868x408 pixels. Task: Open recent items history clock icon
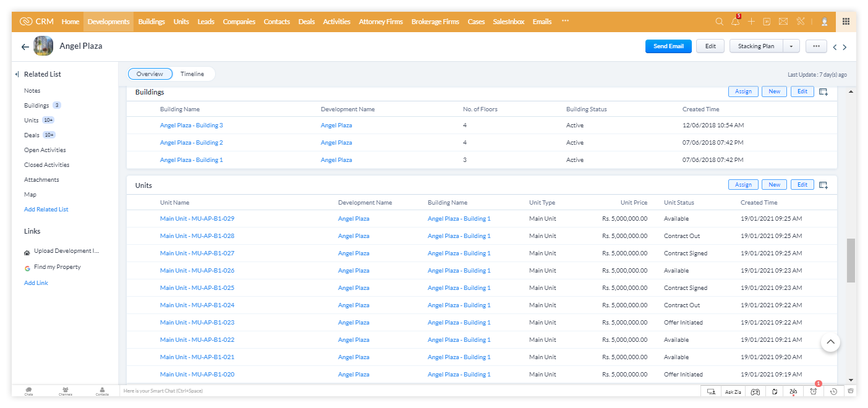tap(833, 391)
